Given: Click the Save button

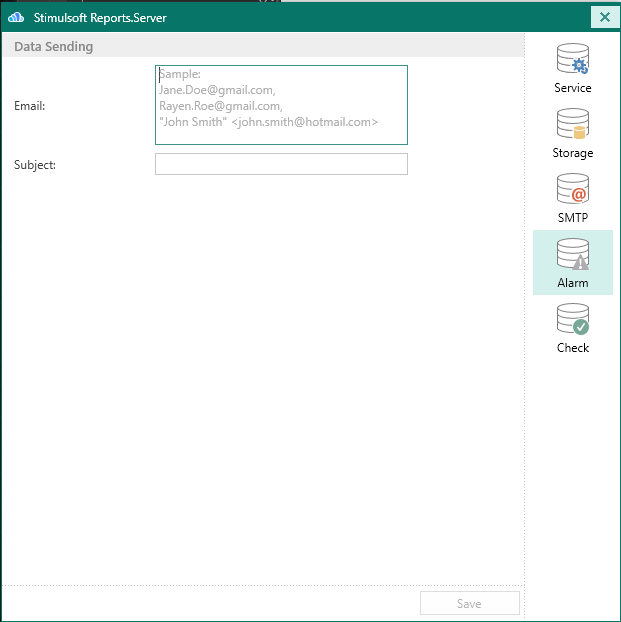Looking at the screenshot, I should 470,603.
